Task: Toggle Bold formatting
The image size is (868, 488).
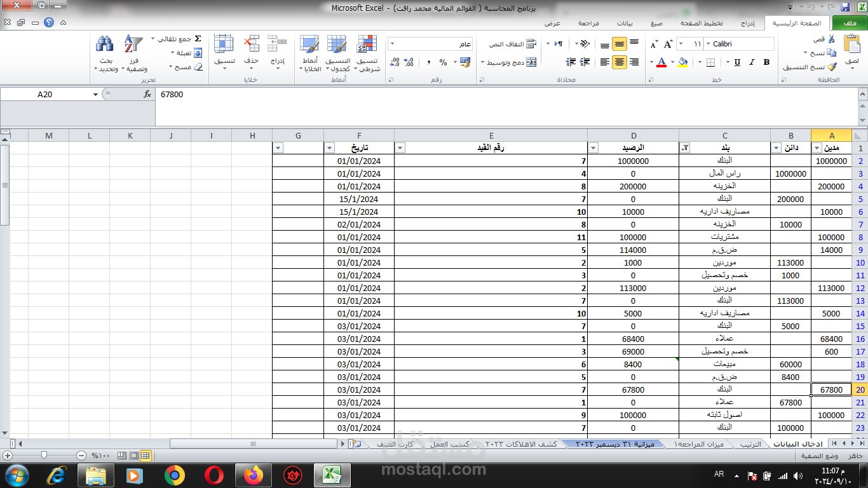Action: coord(766,62)
